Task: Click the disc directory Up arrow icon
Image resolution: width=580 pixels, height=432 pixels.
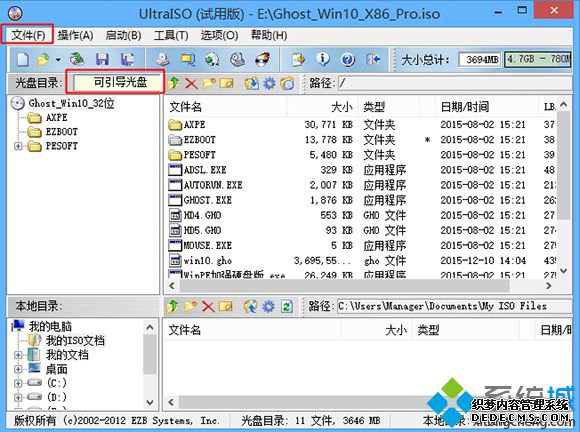Action: [x=173, y=83]
